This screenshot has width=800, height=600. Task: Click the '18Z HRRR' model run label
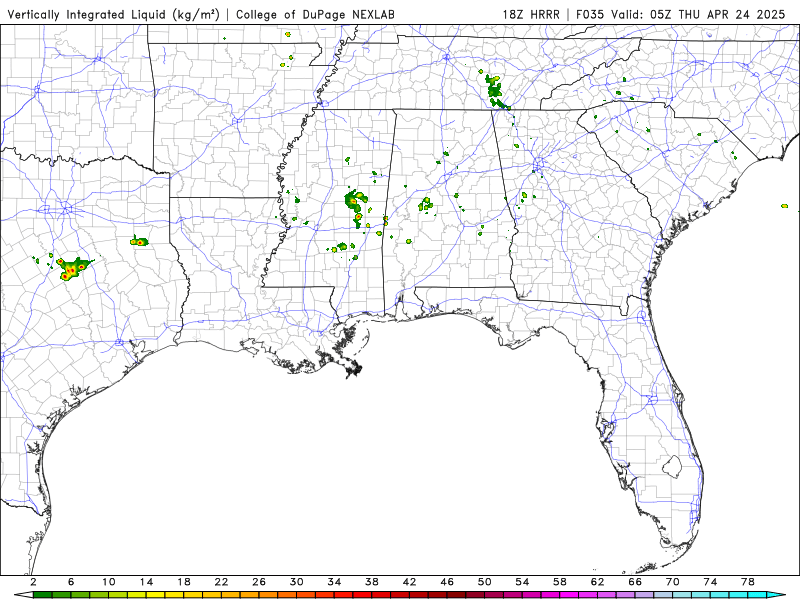click(531, 14)
